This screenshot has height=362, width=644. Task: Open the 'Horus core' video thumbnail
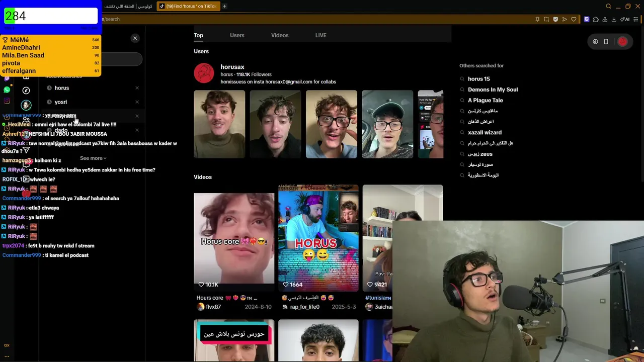(234, 238)
